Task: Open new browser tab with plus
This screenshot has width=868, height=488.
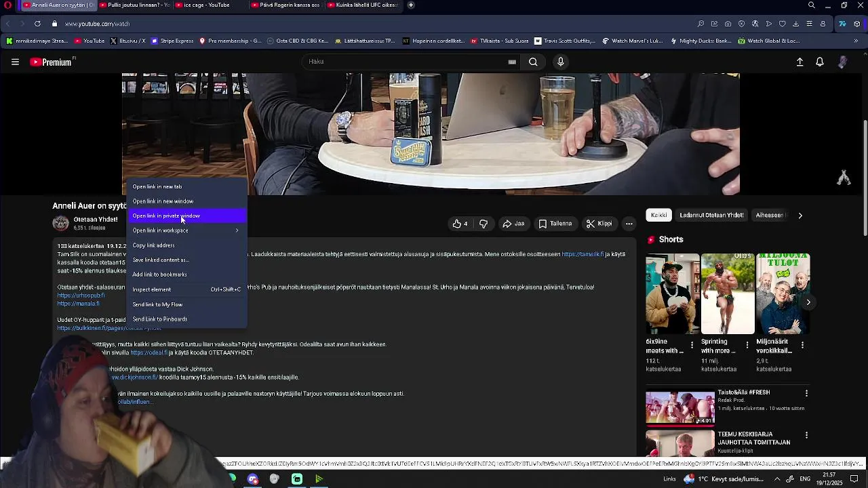Action: pos(411,5)
